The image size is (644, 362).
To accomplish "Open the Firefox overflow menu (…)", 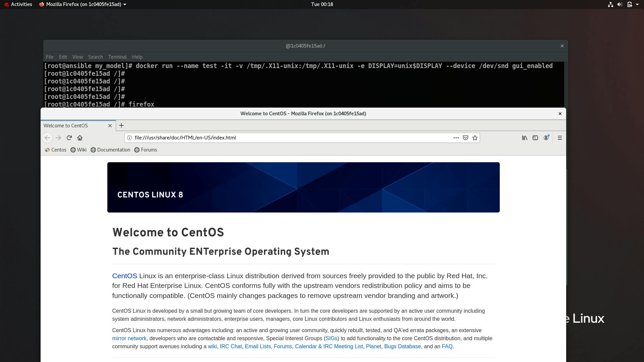I will coord(456,137).
